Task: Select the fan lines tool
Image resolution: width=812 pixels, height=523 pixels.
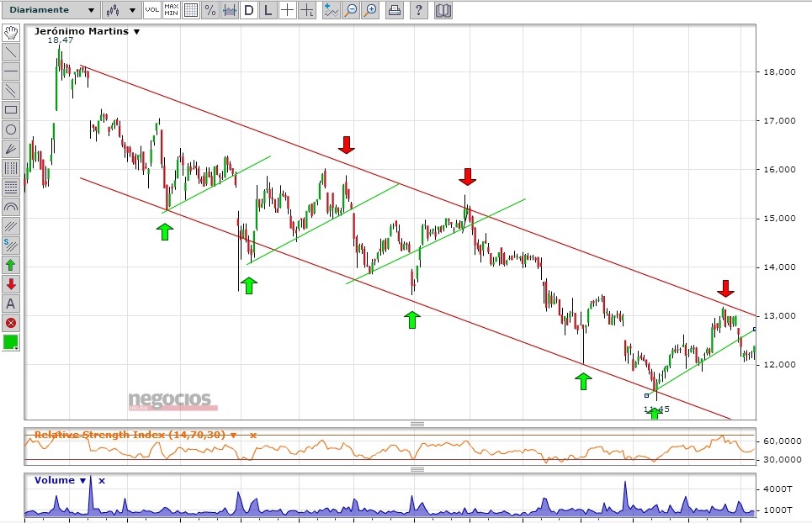Action: [11, 149]
